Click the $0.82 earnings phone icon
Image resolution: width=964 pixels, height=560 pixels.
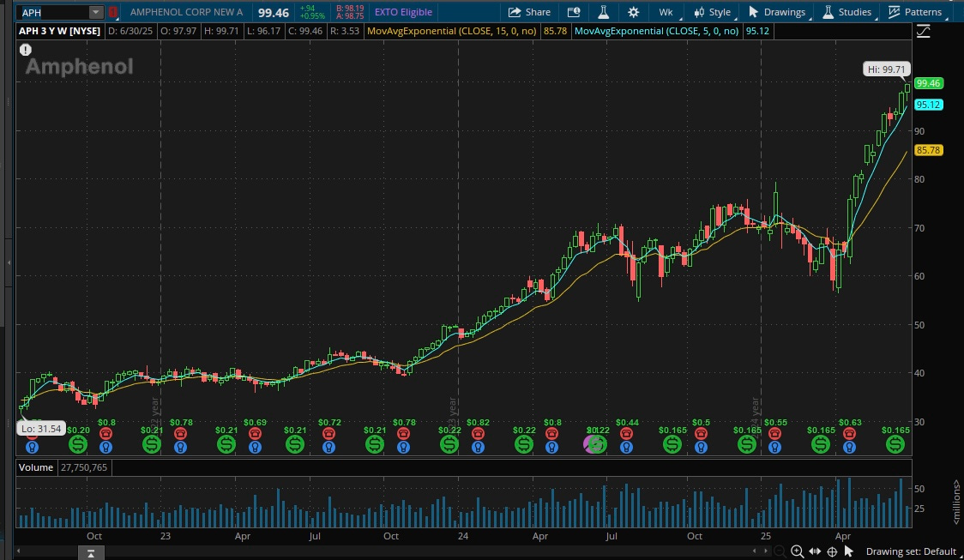coord(478,434)
